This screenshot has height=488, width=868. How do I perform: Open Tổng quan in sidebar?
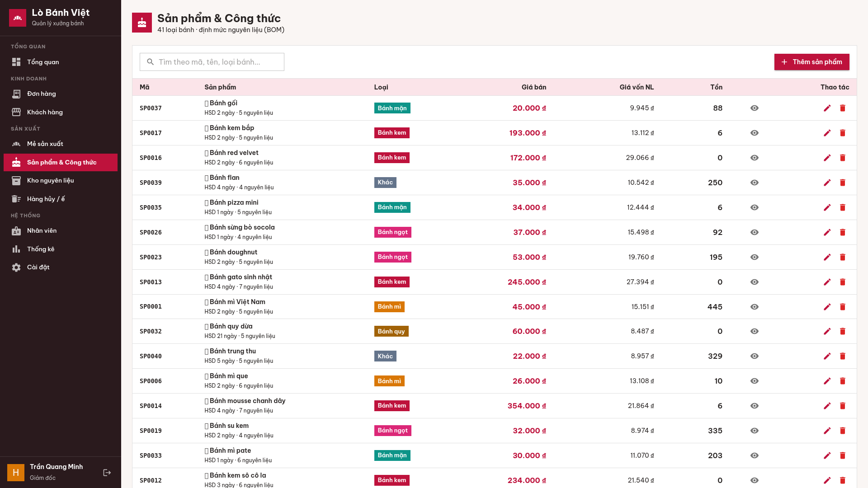click(61, 62)
